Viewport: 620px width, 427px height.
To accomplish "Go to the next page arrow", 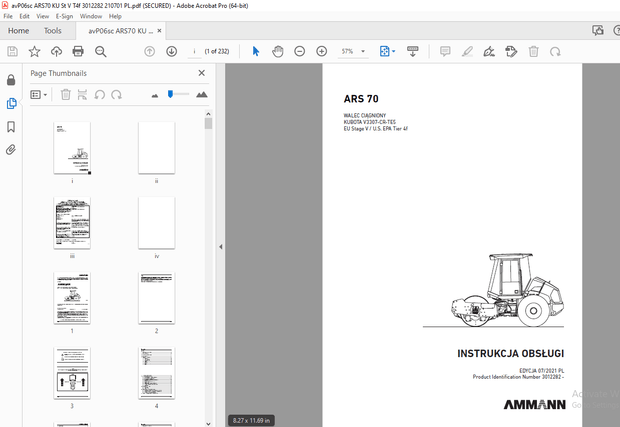I will [x=172, y=51].
